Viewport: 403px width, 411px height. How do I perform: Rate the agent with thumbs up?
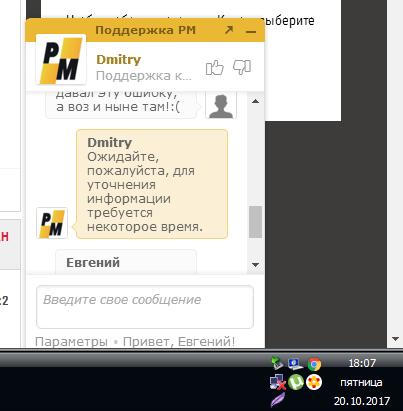pyautogui.click(x=214, y=68)
